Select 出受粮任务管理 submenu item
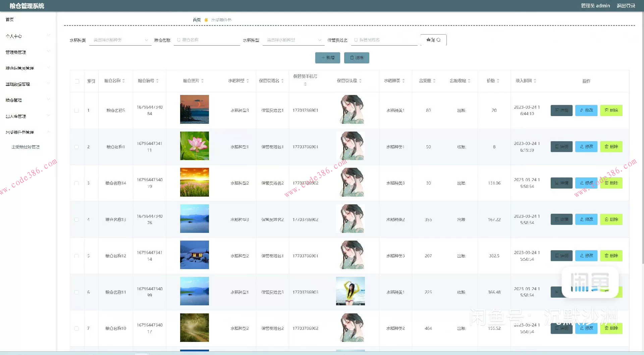 coord(25,147)
